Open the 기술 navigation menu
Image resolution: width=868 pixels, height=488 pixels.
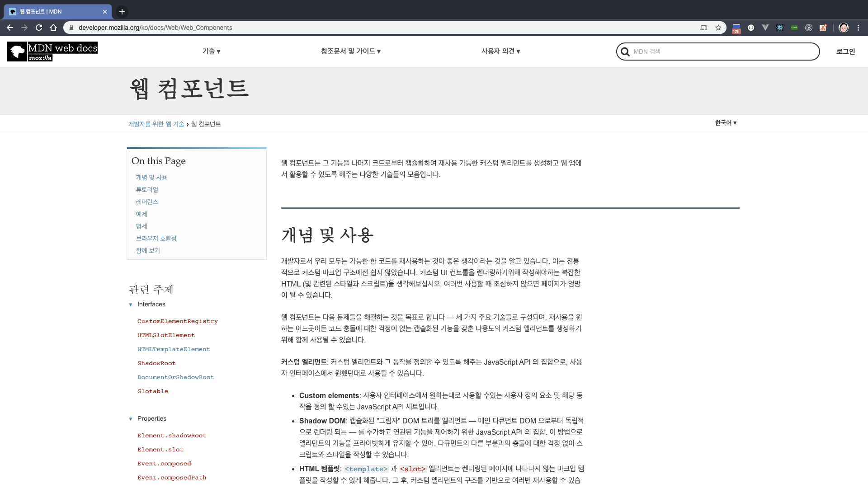coord(211,52)
